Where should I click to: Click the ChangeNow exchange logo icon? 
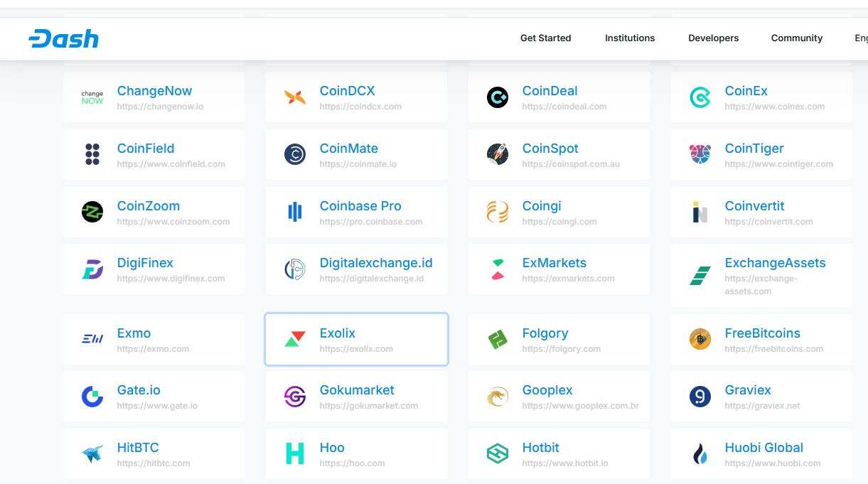click(x=92, y=97)
